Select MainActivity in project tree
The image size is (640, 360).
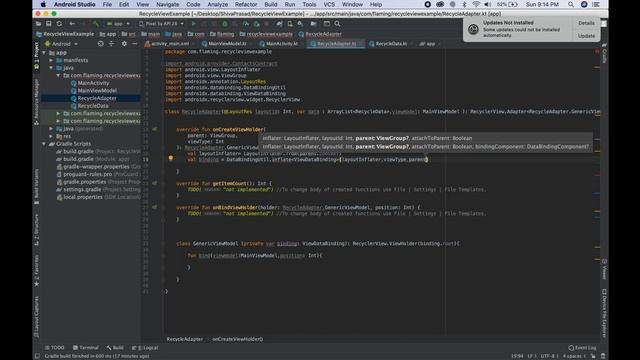click(93, 83)
